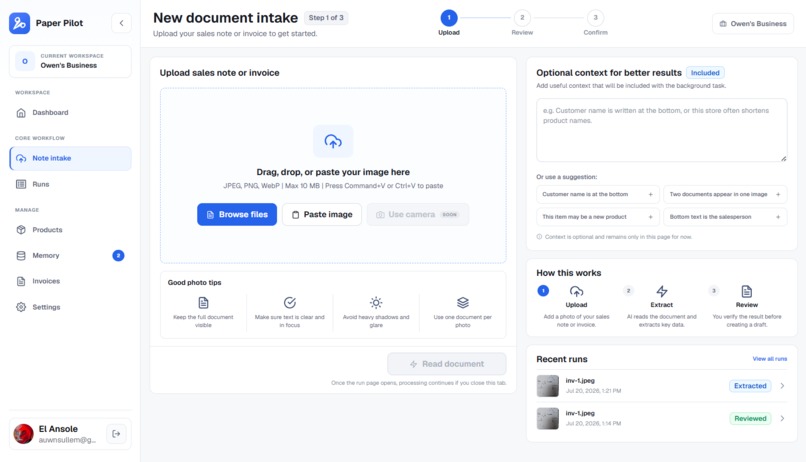The image size is (806, 462).
Task: Click the Runs list icon
Action: click(x=21, y=184)
